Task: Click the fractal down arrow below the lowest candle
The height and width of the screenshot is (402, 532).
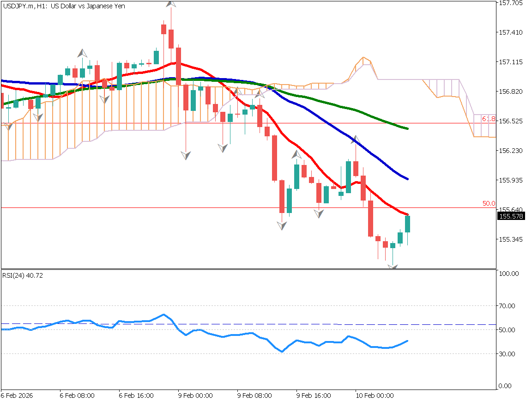Action: click(393, 267)
